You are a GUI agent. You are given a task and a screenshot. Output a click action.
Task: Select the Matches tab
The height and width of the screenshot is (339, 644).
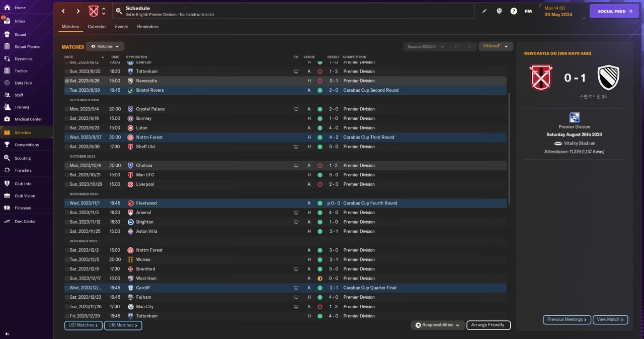point(70,27)
